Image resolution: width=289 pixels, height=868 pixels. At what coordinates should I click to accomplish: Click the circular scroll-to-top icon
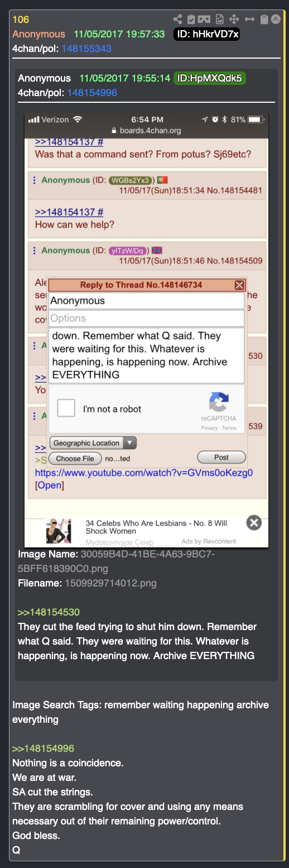(276, 20)
